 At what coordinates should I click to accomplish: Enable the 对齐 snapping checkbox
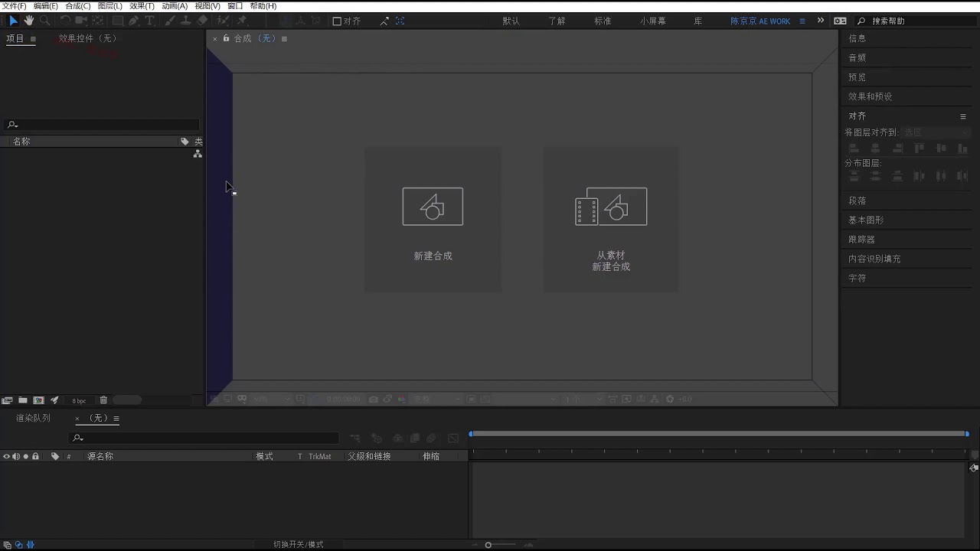point(337,21)
